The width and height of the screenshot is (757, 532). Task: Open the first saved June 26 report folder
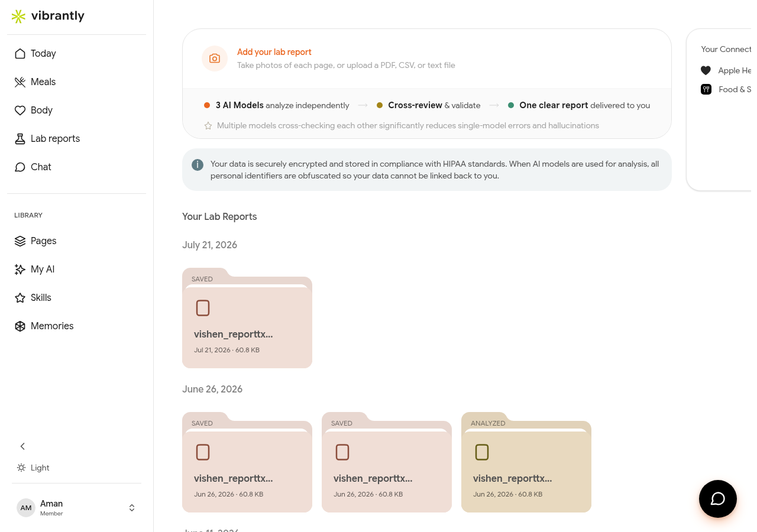click(247, 462)
